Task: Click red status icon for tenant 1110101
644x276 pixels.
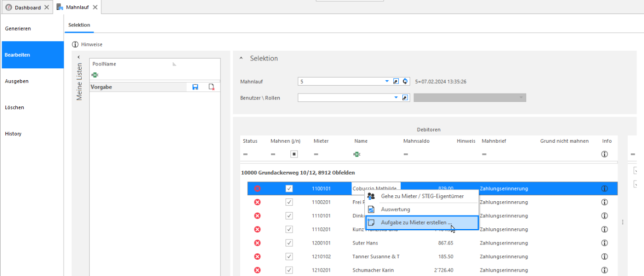Action: (x=257, y=215)
